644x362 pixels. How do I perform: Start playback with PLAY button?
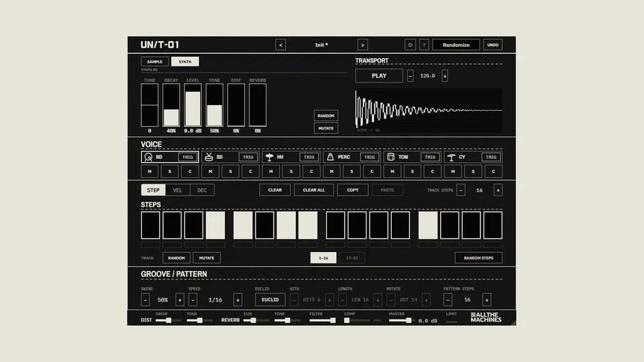(x=378, y=76)
